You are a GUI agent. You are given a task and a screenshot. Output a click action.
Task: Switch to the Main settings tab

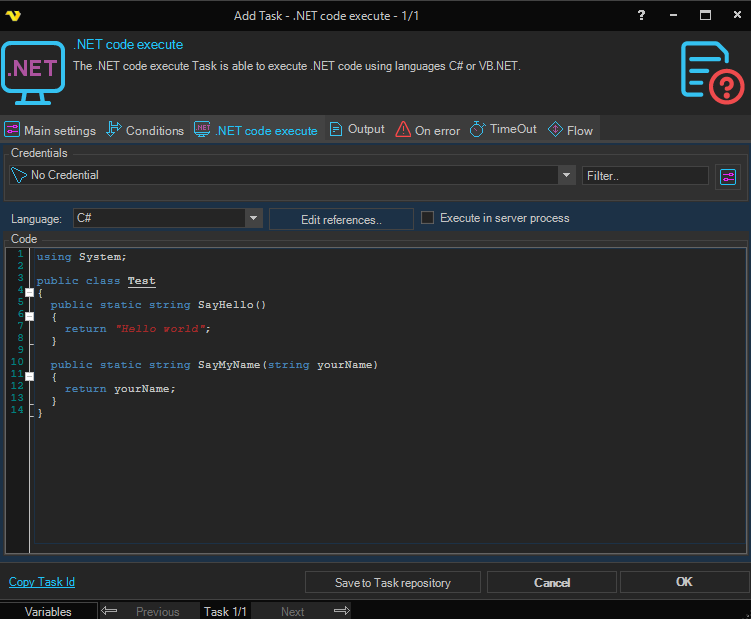point(50,130)
